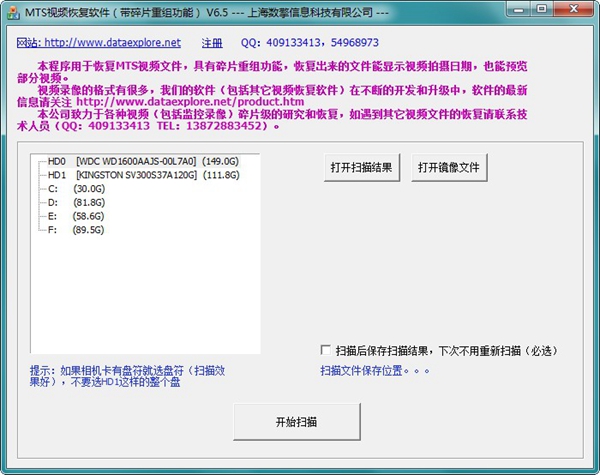
Task: Start scanning with 开始扫描 button
Action: pyautogui.click(x=297, y=422)
